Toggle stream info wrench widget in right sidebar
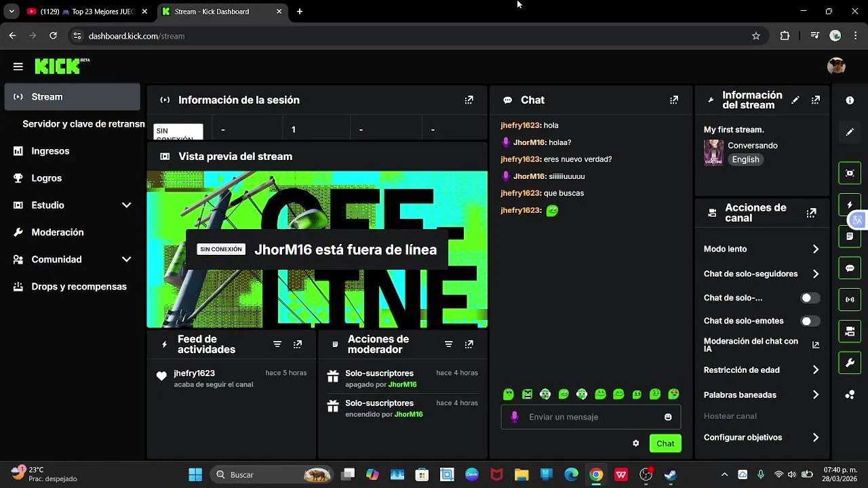This screenshot has height=488, width=868. tap(850, 363)
